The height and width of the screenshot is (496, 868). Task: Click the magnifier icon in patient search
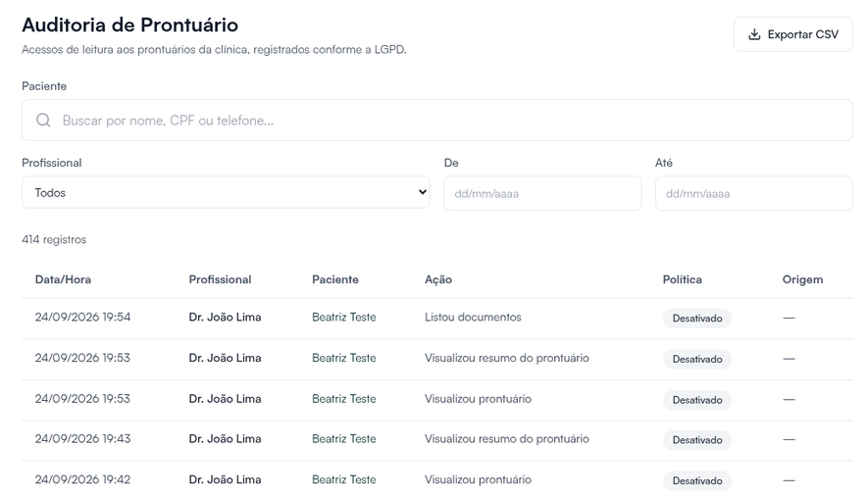pos(43,120)
